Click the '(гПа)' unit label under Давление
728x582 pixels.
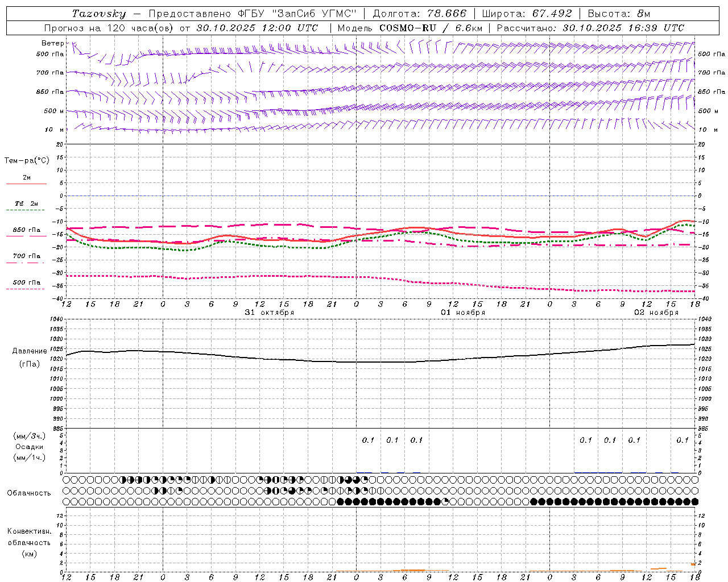click(30, 364)
